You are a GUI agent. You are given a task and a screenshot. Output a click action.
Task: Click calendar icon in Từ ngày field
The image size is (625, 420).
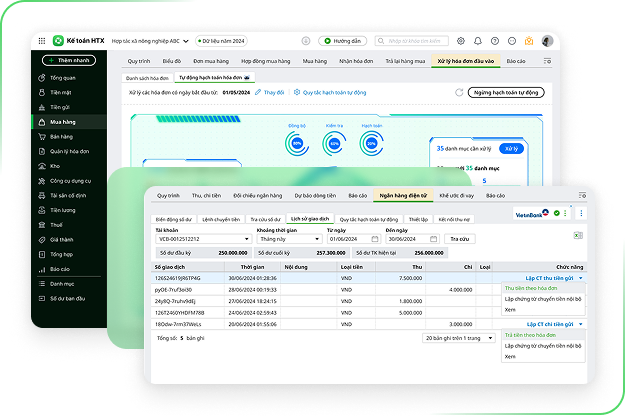click(x=376, y=240)
